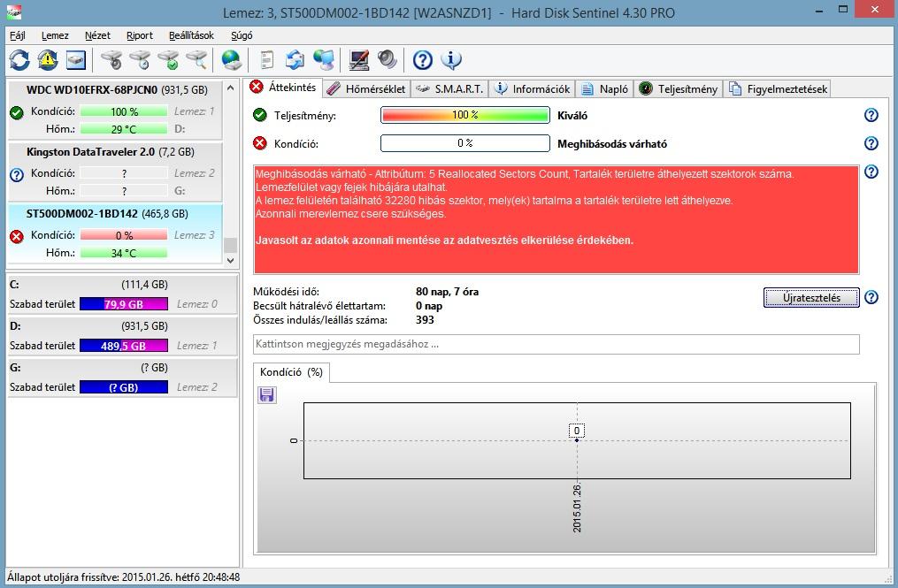Click the G: free space bar (? GB)
Image resolution: width=898 pixels, height=588 pixels.
point(124,387)
